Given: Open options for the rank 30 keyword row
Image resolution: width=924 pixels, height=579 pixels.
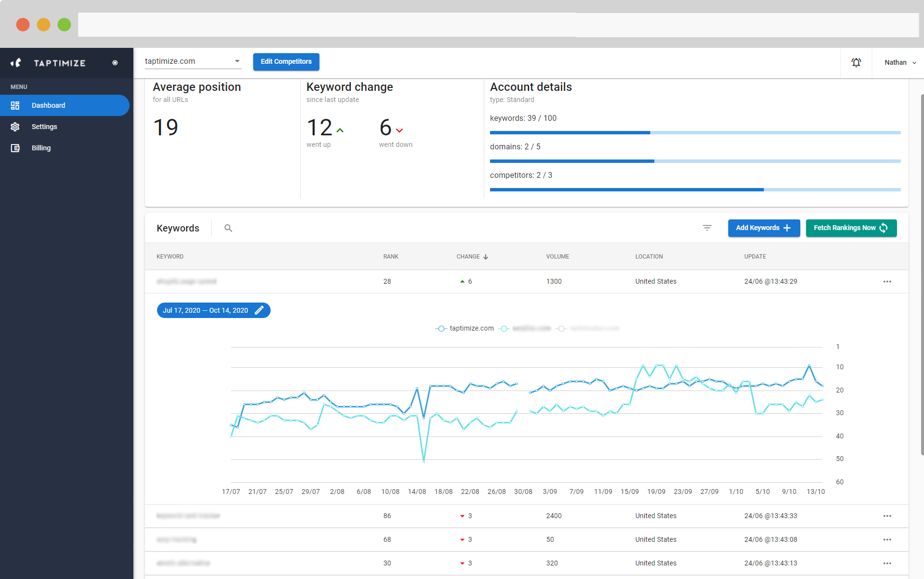Looking at the screenshot, I should click(887, 564).
